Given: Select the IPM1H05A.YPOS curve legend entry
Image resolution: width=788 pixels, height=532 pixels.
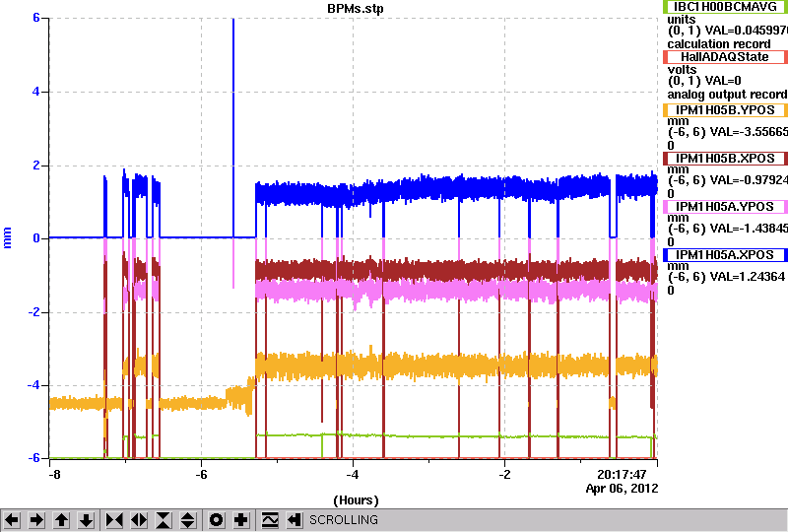Looking at the screenshot, I should click(725, 207).
